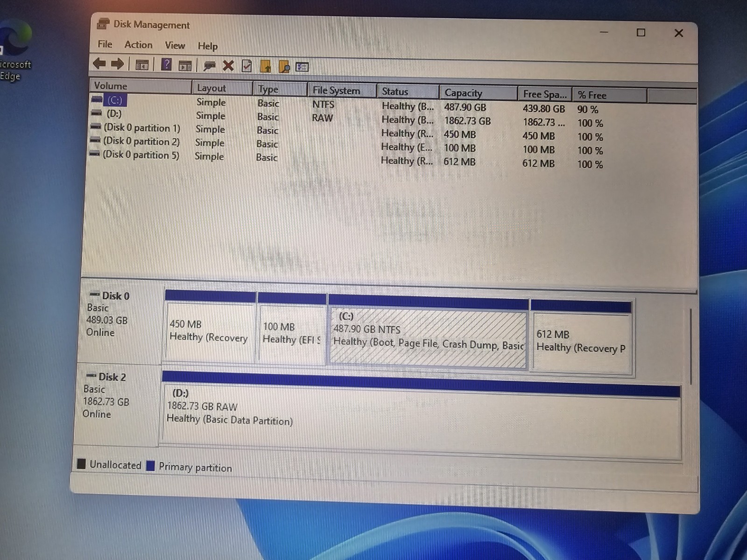Click the Forward arrow toolbar button

[117, 64]
